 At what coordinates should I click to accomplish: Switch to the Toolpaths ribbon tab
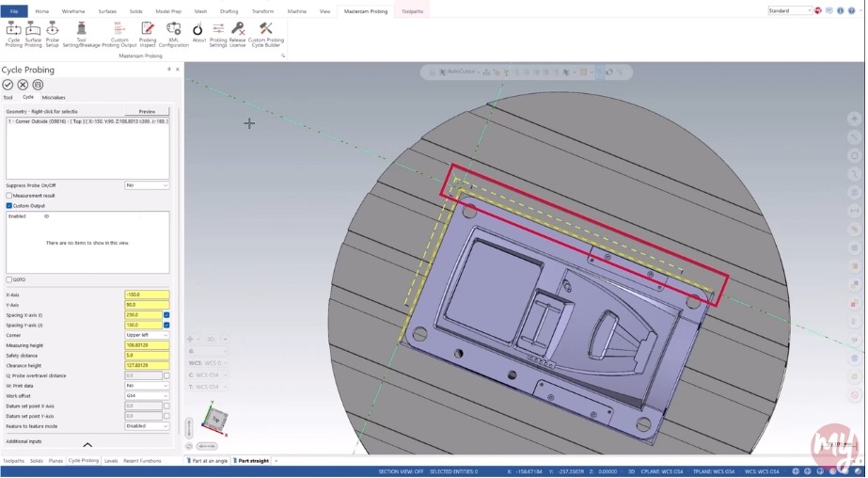click(x=412, y=11)
